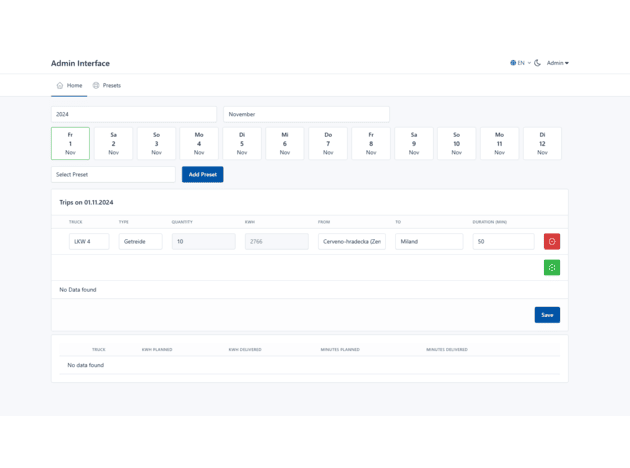Click the red delete trip icon button

552,241
